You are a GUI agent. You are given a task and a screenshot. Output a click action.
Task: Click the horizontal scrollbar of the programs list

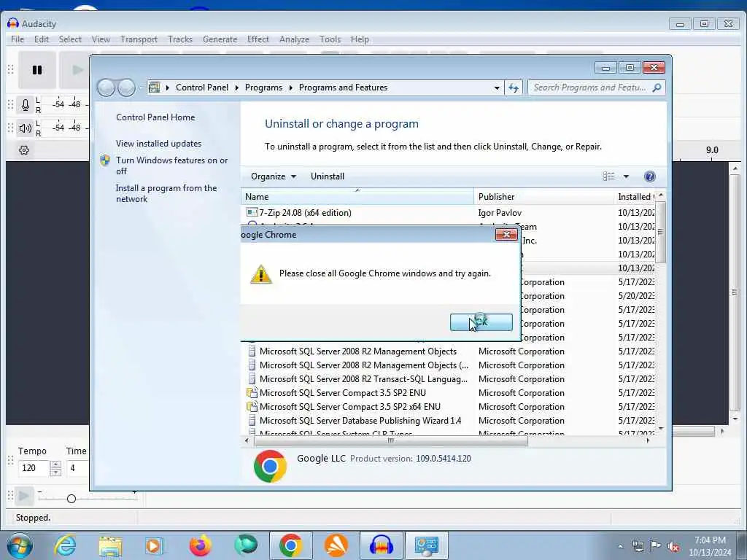(x=391, y=441)
